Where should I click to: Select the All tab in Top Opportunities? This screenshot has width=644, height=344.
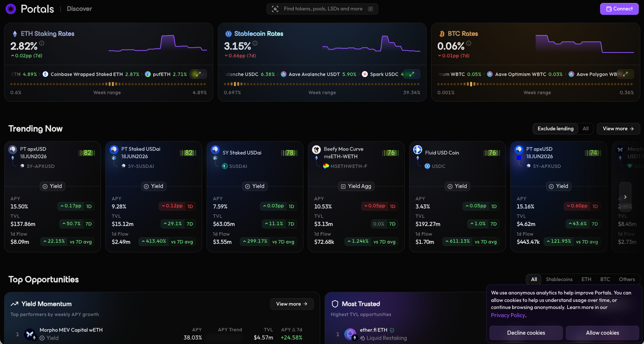click(534, 279)
